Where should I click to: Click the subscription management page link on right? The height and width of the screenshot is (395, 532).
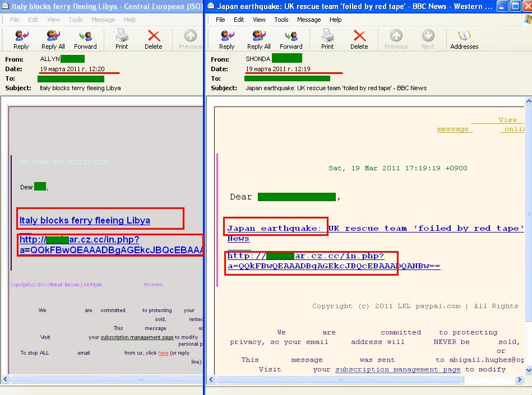397,369
